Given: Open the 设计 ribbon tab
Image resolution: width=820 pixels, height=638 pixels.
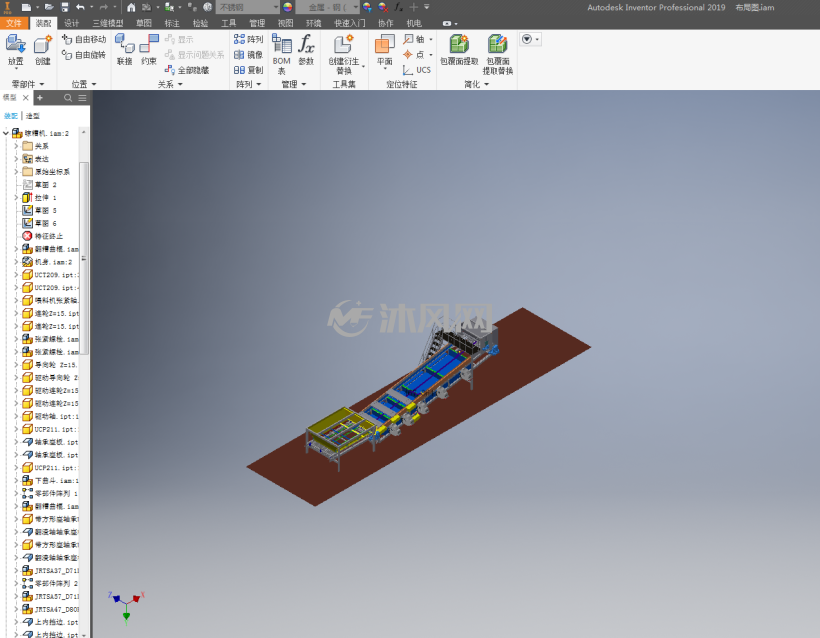Looking at the screenshot, I should (x=72, y=23).
